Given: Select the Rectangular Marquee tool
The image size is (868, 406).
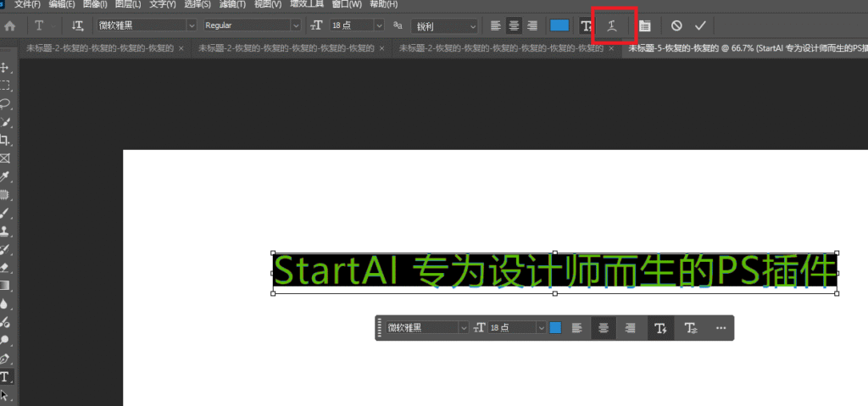Looking at the screenshot, I should (6, 86).
